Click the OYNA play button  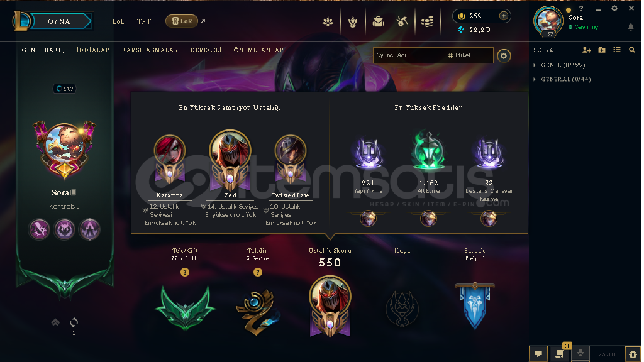pyautogui.click(x=59, y=21)
